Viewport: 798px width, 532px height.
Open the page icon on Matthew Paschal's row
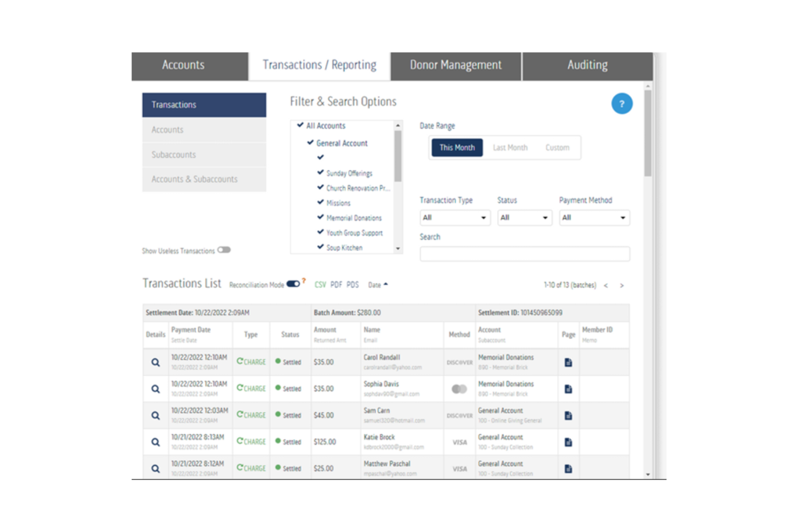pos(568,468)
